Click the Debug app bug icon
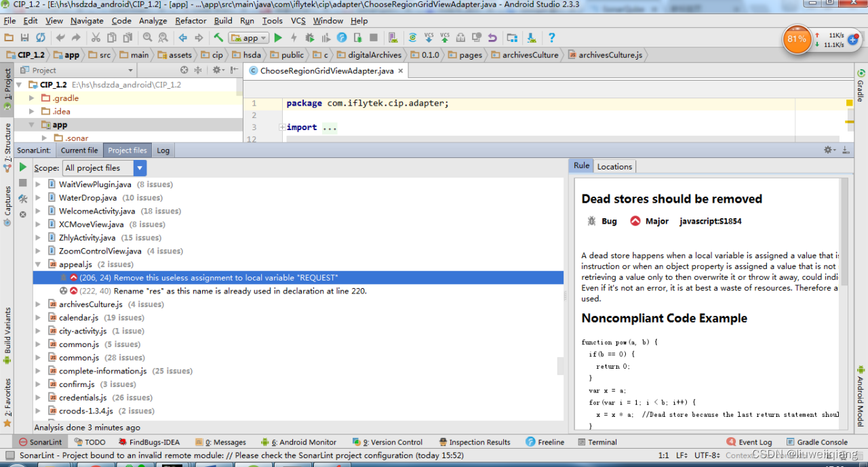This screenshot has height=467, width=868. tap(310, 38)
